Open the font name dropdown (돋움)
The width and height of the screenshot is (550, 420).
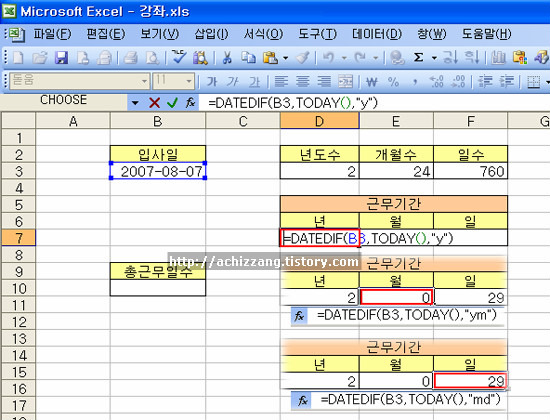coord(144,81)
